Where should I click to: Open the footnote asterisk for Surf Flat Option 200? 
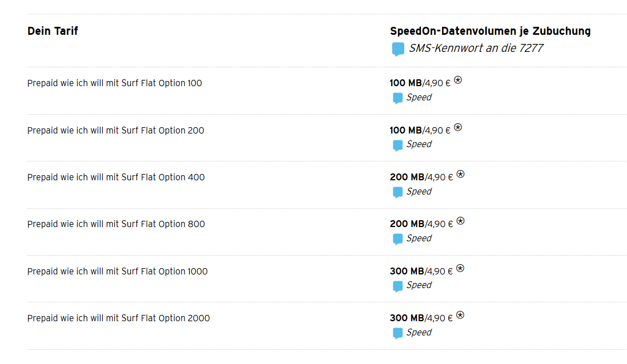tap(458, 127)
